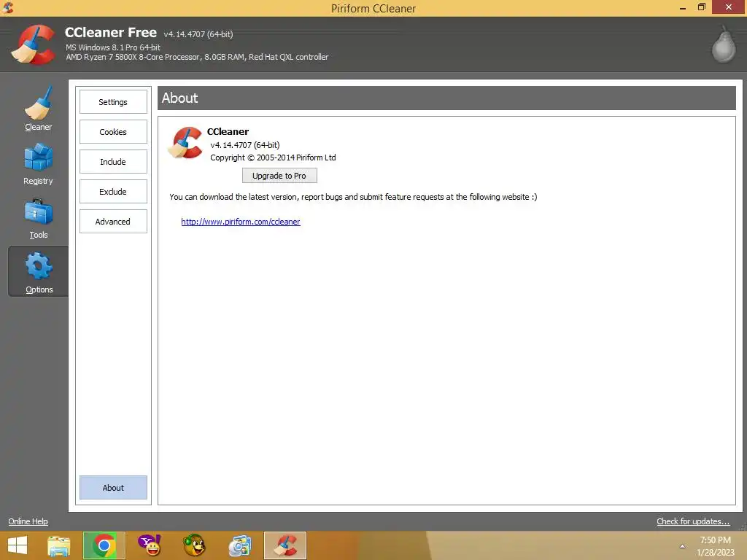
Task: Open the Online Help link
Action: [x=28, y=521]
